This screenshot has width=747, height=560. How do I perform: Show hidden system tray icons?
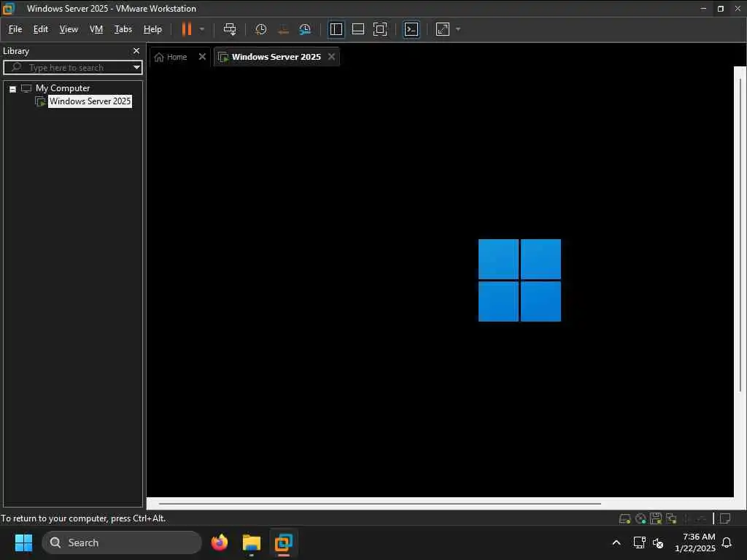click(616, 542)
